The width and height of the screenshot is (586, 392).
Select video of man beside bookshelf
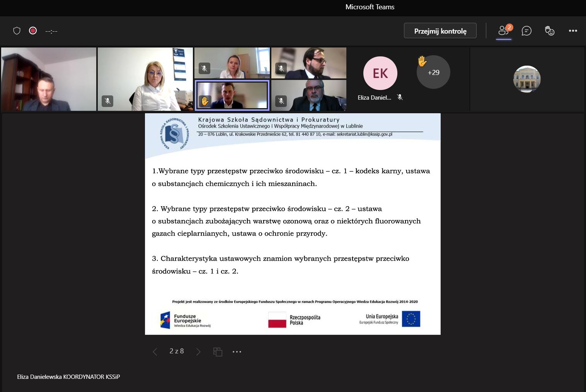pos(49,79)
